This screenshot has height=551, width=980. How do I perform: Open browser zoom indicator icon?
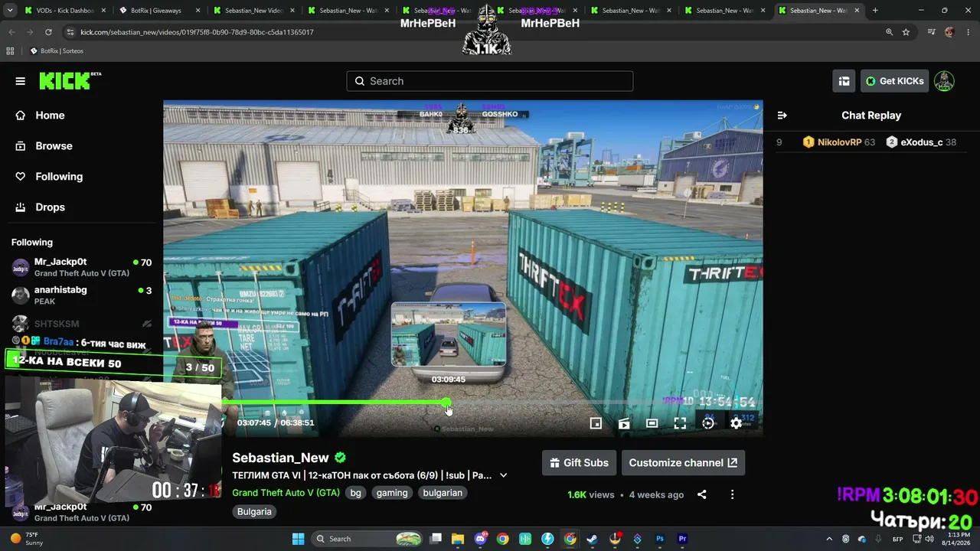[889, 32]
